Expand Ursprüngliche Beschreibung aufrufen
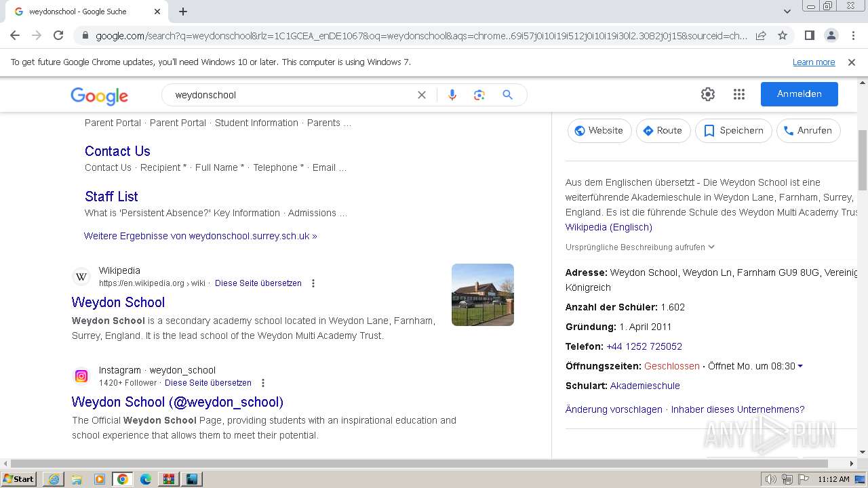The image size is (868, 488). click(x=640, y=247)
